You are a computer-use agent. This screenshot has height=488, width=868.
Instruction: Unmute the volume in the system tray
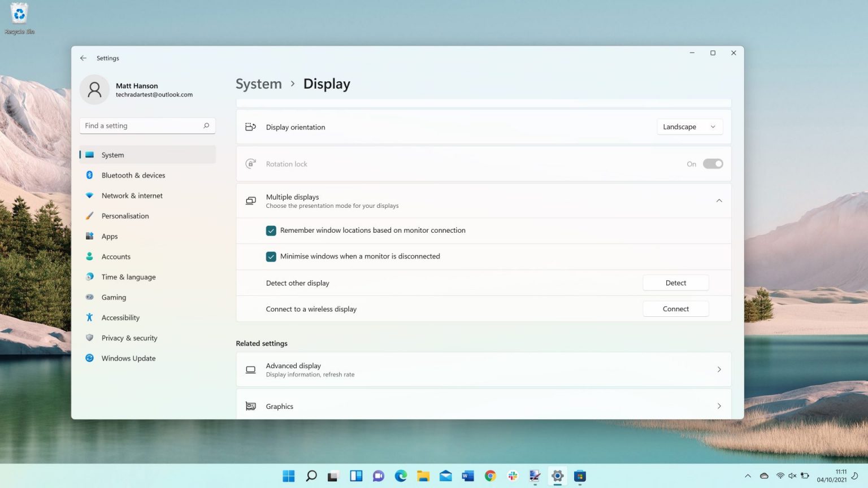pos(793,476)
